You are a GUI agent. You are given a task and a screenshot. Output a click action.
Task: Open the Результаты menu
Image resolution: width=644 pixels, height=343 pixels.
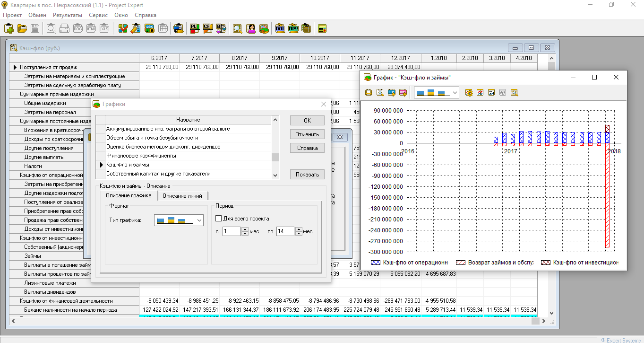pyautogui.click(x=68, y=15)
